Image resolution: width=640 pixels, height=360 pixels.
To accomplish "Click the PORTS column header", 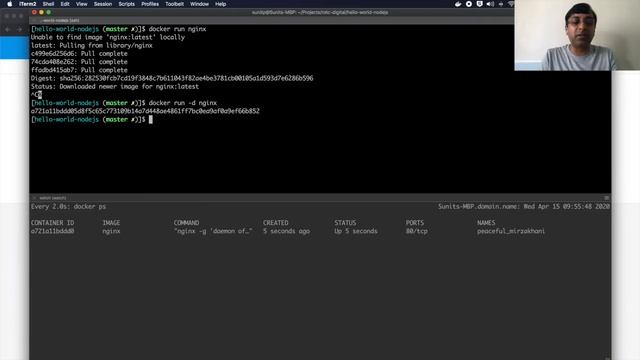I will [x=415, y=223].
